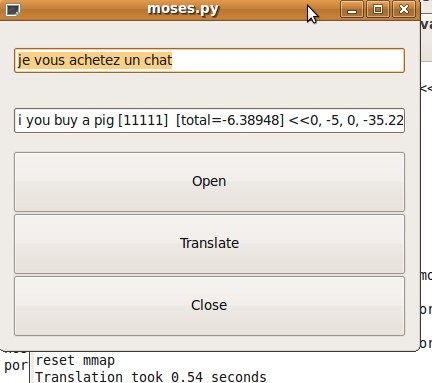Minimize the moses.py window
Screen dimensions: 432x383
(x=352, y=9)
